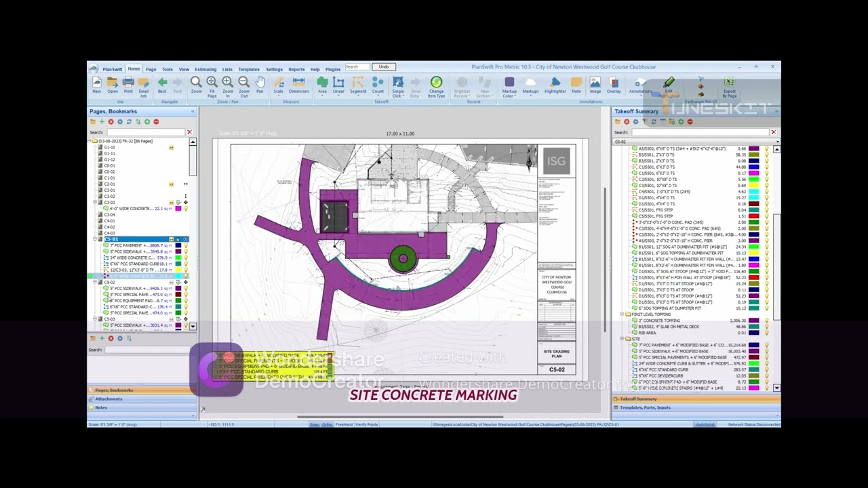This screenshot has width=868, height=488.
Task: Click green swatch of 24" WIDE CONCRETE C item
Action: point(178,258)
